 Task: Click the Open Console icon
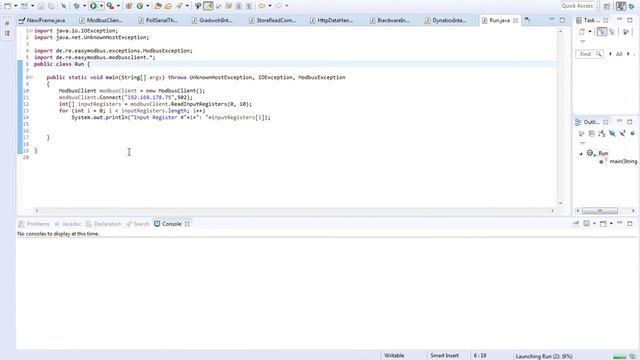pos(603,224)
